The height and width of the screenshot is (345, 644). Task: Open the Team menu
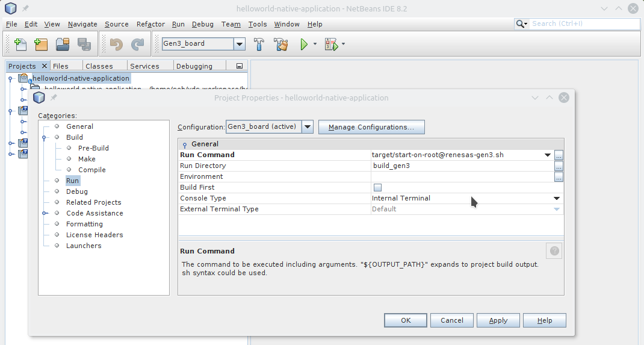pyautogui.click(x=231, y=24)
